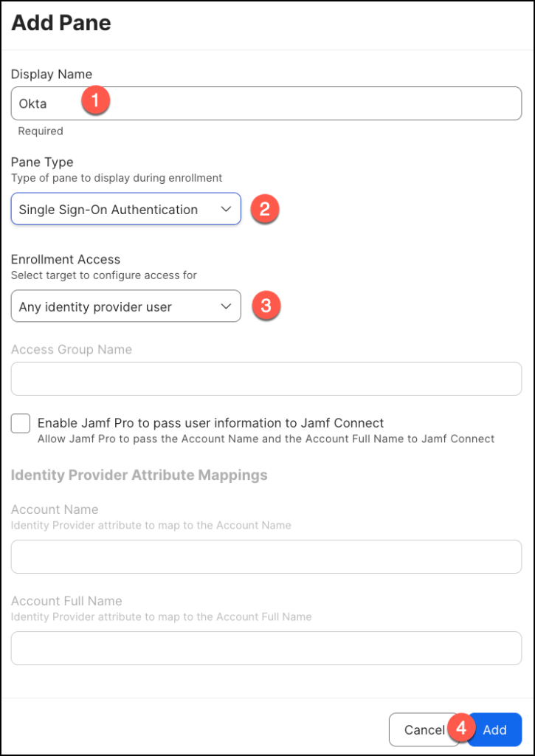This screenshot has height=756, width=535.
Task: Click the Add Pane dialog heading
Action: (x=61, y=23)
